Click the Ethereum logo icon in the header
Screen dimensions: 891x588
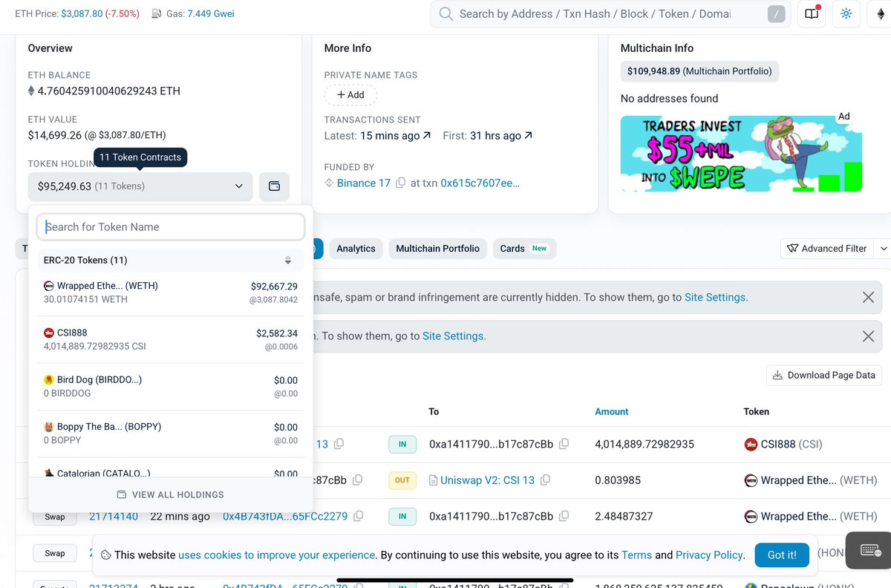point(881,13)
